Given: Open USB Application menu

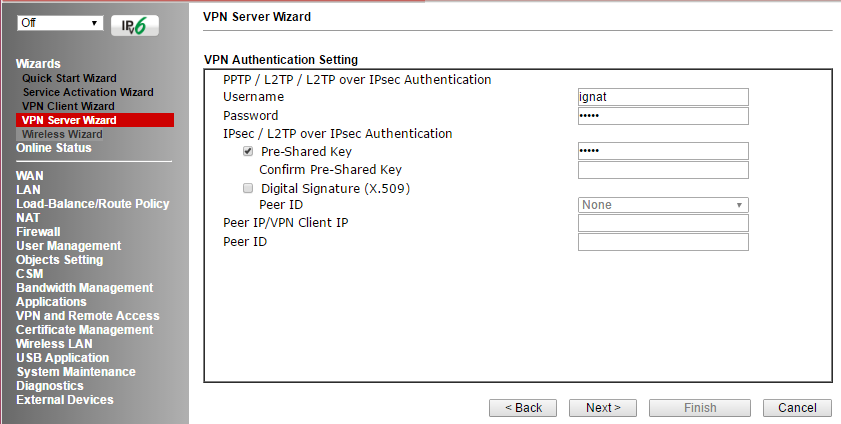Looking at the screenshot, I should 63,358.
